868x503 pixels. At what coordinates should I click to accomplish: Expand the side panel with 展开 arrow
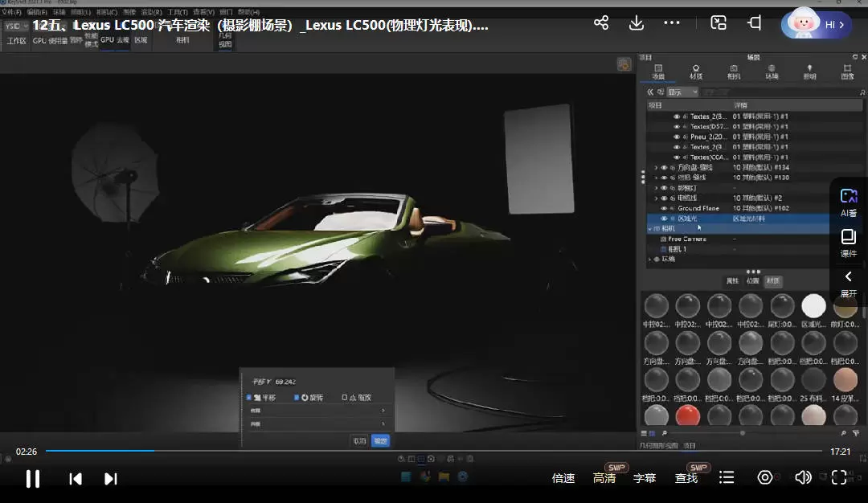point(849,284)
